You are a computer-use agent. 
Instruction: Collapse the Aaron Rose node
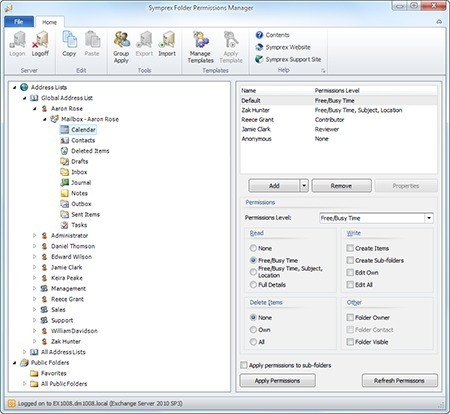(x=34, y=109)
